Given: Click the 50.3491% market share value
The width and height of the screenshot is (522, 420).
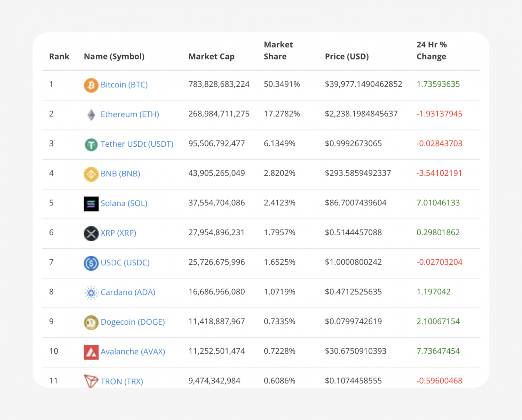Looking at the screenshot, I should click(x=282, y=84).
